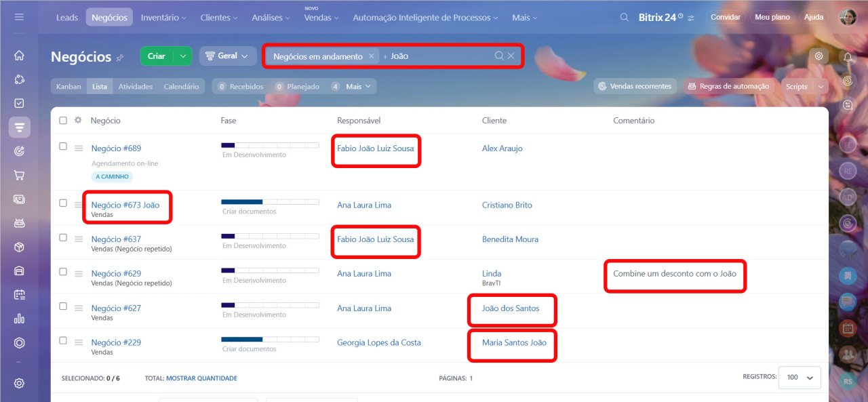Toggle select-all checkbox in table header

point(63,120)
